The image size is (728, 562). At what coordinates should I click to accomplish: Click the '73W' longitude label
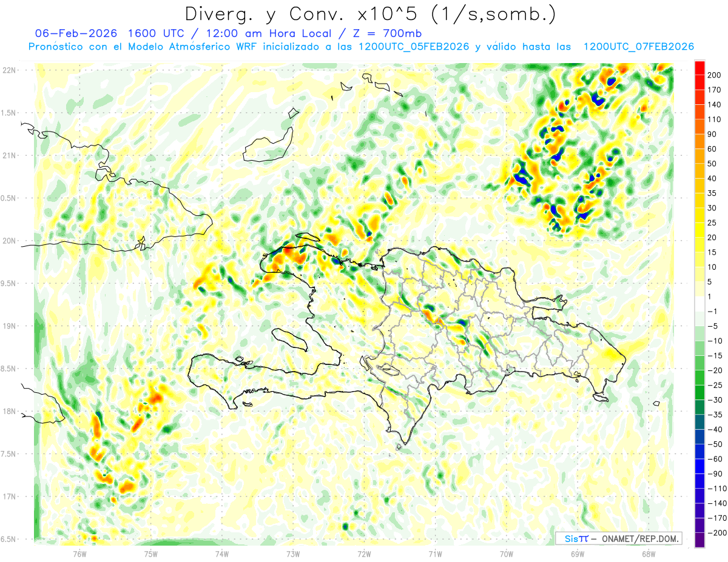pyautogui.click(x=292, y=554)
